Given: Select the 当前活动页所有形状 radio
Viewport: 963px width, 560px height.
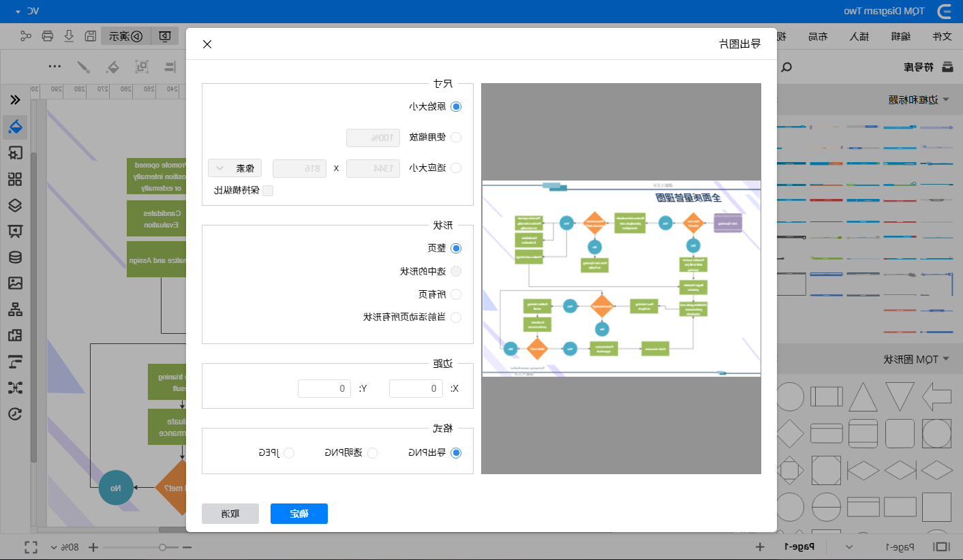Looking at the screenshot, I should (x=456, y=317).
